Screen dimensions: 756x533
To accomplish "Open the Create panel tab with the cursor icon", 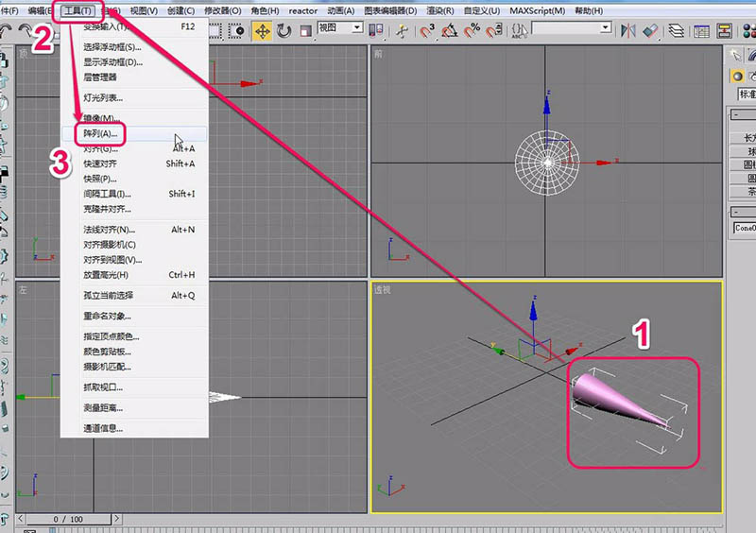I will click(x=737, y=55).
